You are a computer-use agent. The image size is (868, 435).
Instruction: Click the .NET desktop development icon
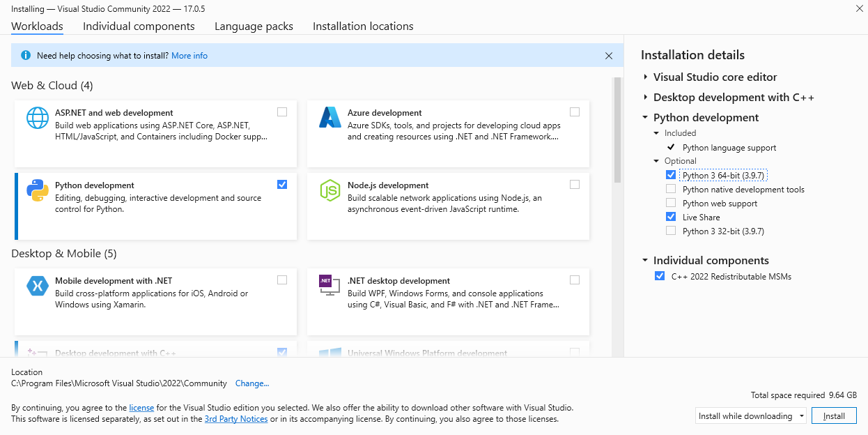tap(329, 286)
